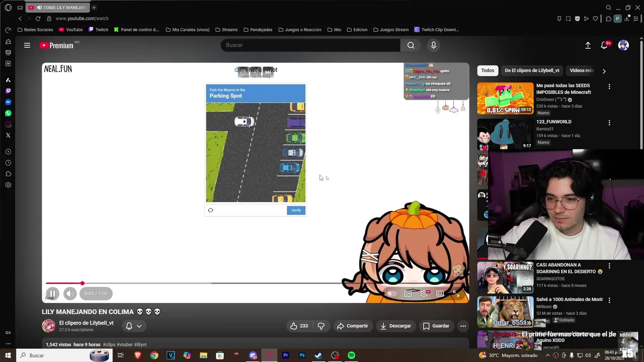644x362 pixels.
Task: Go back with the browser back arrow
Action: point(20,19)
